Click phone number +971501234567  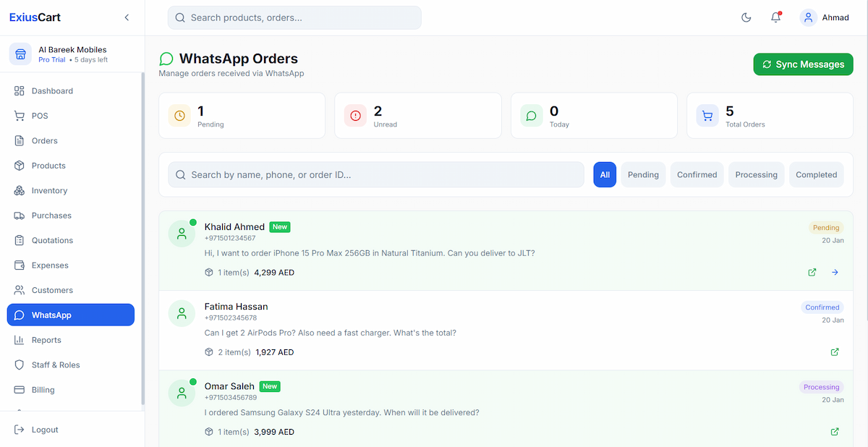[230, 238]
